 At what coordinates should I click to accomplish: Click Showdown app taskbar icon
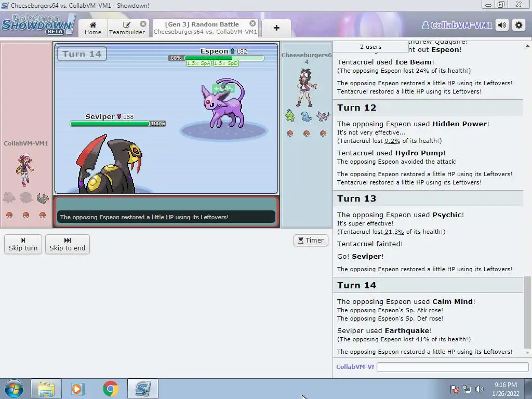[x=143, y=389]
